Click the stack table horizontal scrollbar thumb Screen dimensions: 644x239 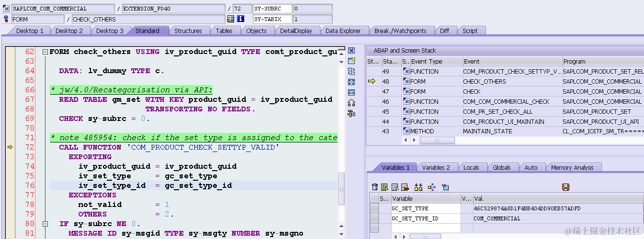[437, 141]
